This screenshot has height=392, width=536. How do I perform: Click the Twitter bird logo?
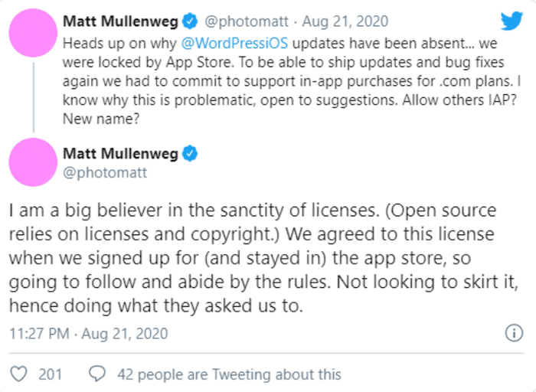510,21
